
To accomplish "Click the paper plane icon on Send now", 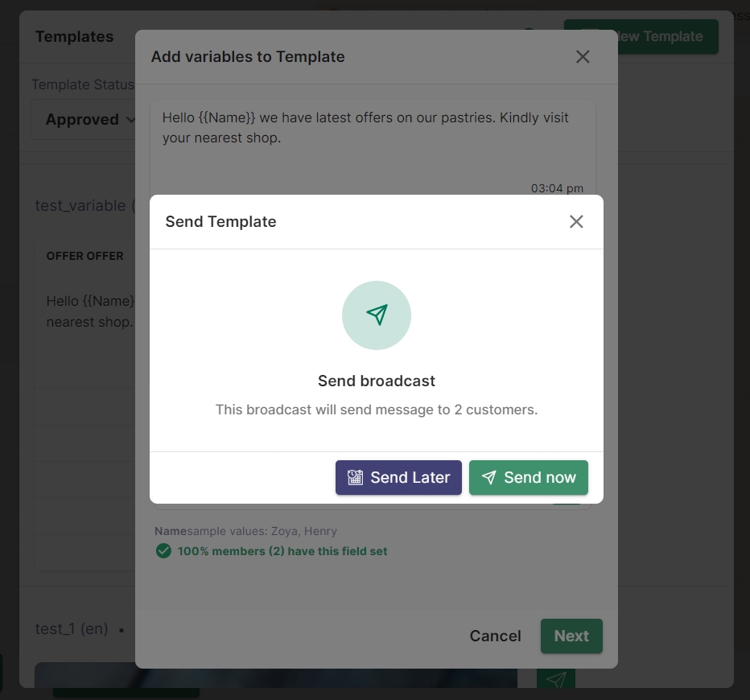I will [488, 478].
